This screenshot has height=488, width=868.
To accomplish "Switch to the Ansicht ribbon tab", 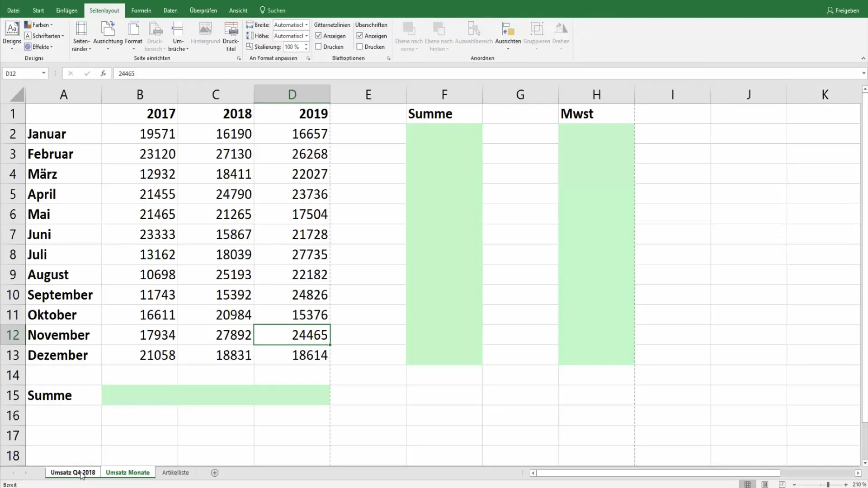I will (x=238, y=10).
